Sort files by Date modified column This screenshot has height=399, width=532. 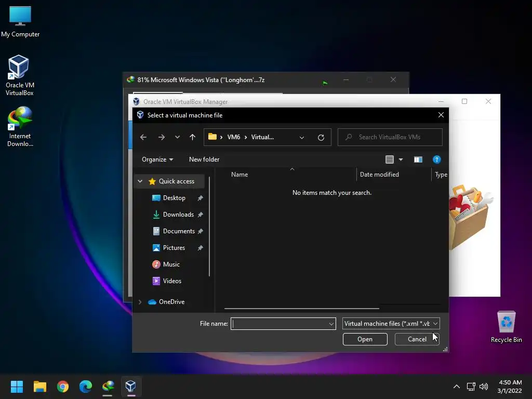379,175
